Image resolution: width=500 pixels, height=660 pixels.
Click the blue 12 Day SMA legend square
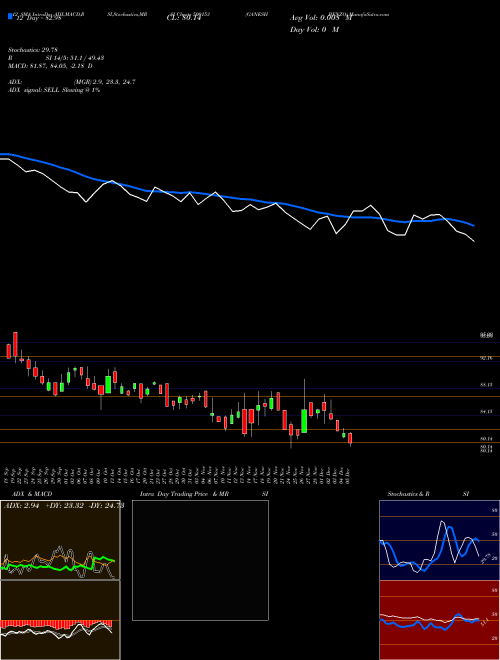coord(11,16)
